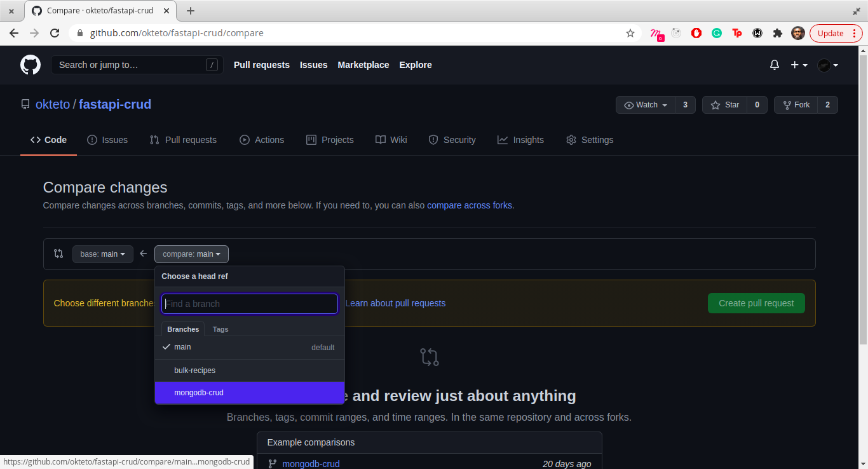Screen dimensions: 868x469
Task: Open the repository Settings tab
Action: (x=590, y=140)
